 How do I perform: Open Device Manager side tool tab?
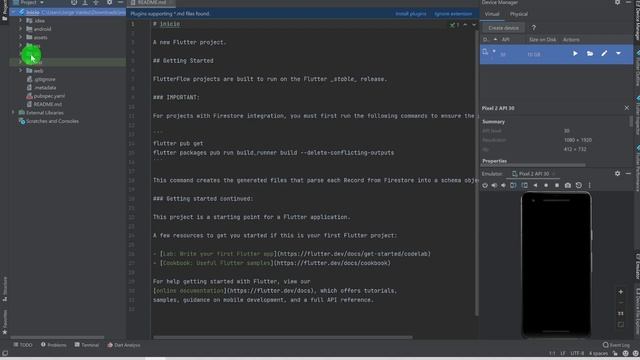pos(637,20)
